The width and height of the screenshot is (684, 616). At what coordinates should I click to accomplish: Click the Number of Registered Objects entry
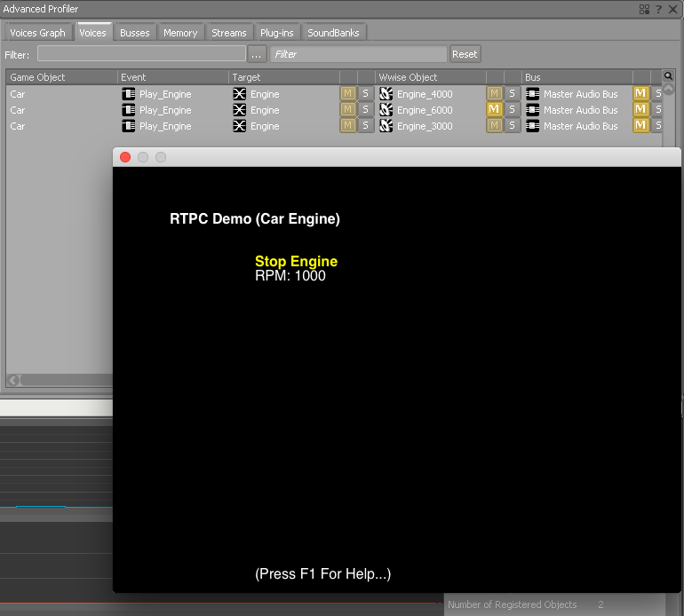pos(526,604)
